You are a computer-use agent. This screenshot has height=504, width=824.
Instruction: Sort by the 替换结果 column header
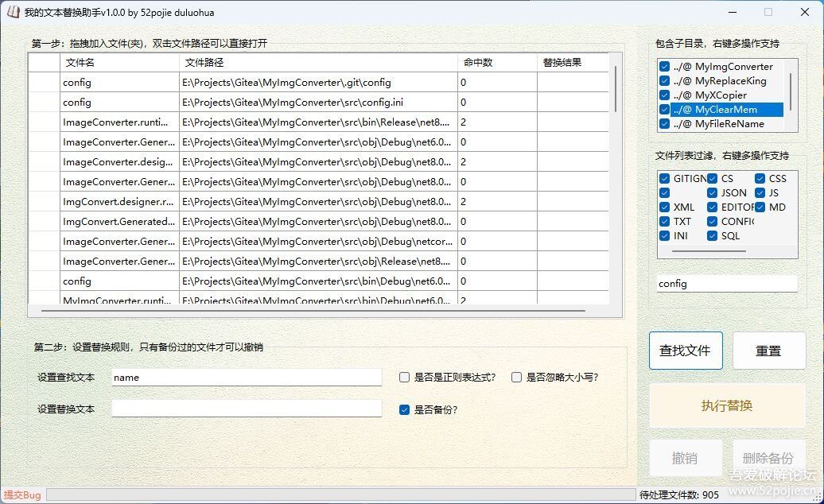click(x=573, y=63)
